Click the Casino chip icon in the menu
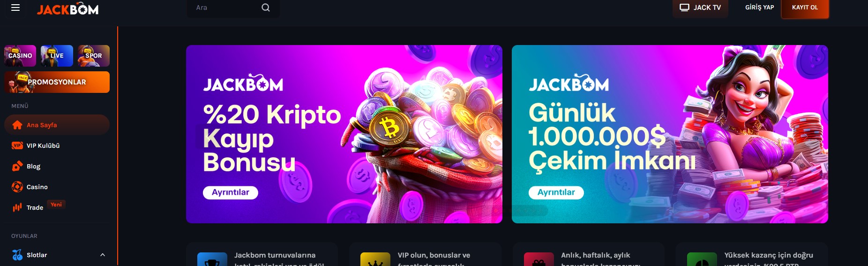Screen dimensions: 868x266 (x=17, y=187)
